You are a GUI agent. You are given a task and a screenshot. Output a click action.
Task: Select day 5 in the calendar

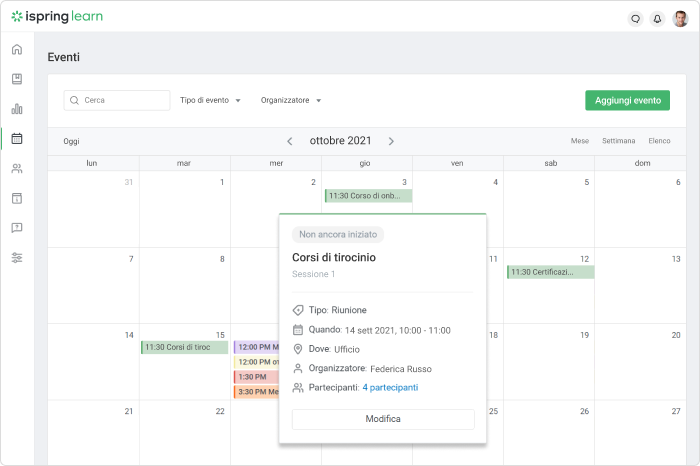tap(587, 182)
